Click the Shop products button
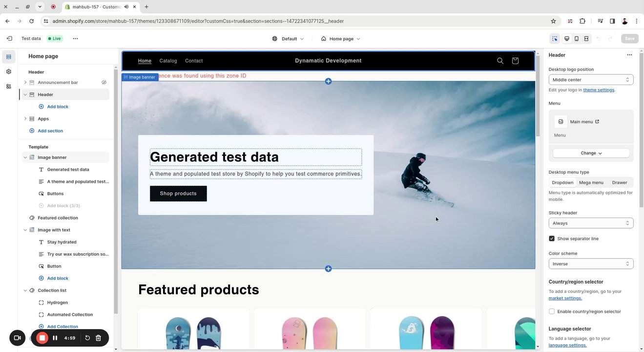Viewport: 644px width, 352px height. pyautogui.click(x=178, y=194)
